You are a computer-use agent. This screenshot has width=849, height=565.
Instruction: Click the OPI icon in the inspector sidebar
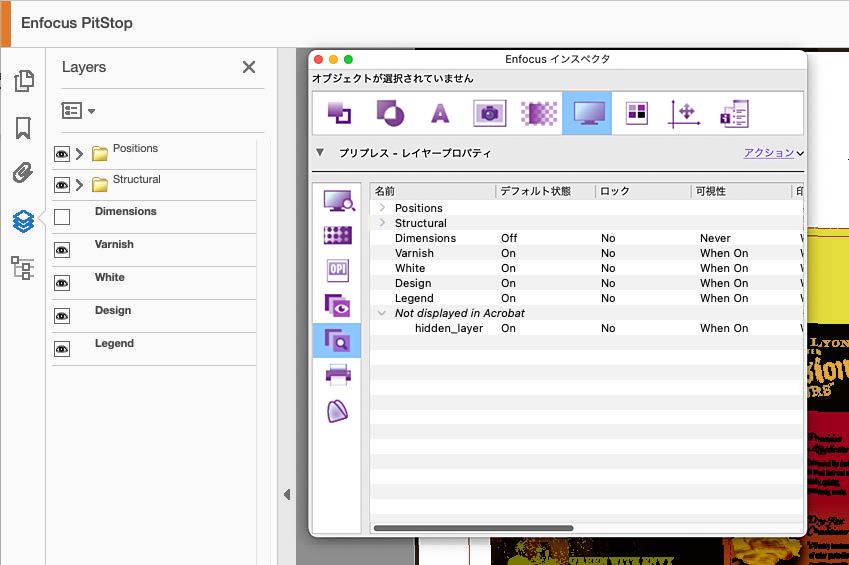click(338, 270)
